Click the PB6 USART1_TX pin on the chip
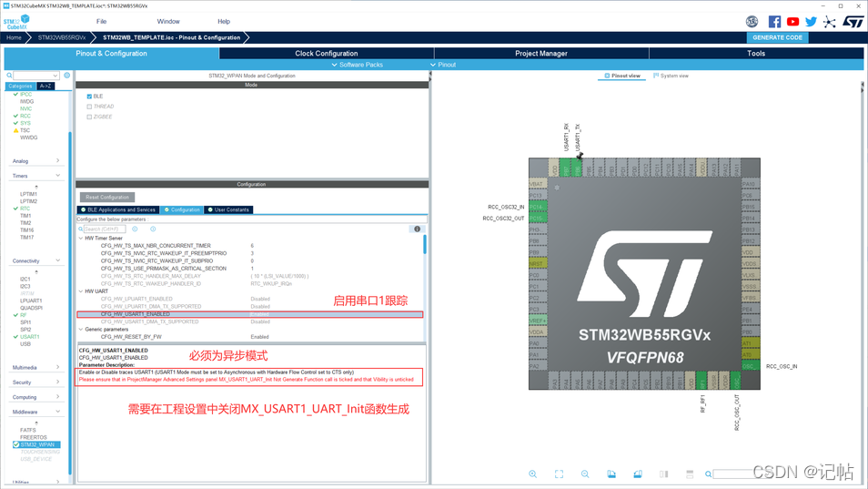868x489 pixels. click(578, 168)
